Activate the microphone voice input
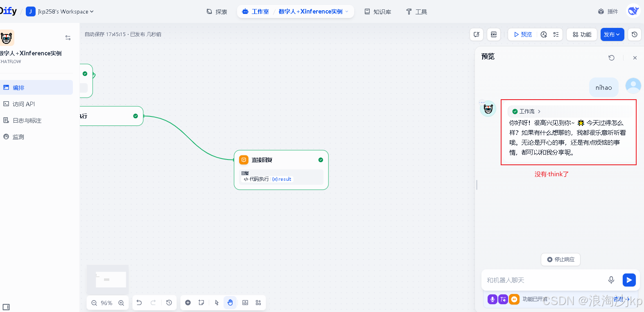 coord(611,280)
